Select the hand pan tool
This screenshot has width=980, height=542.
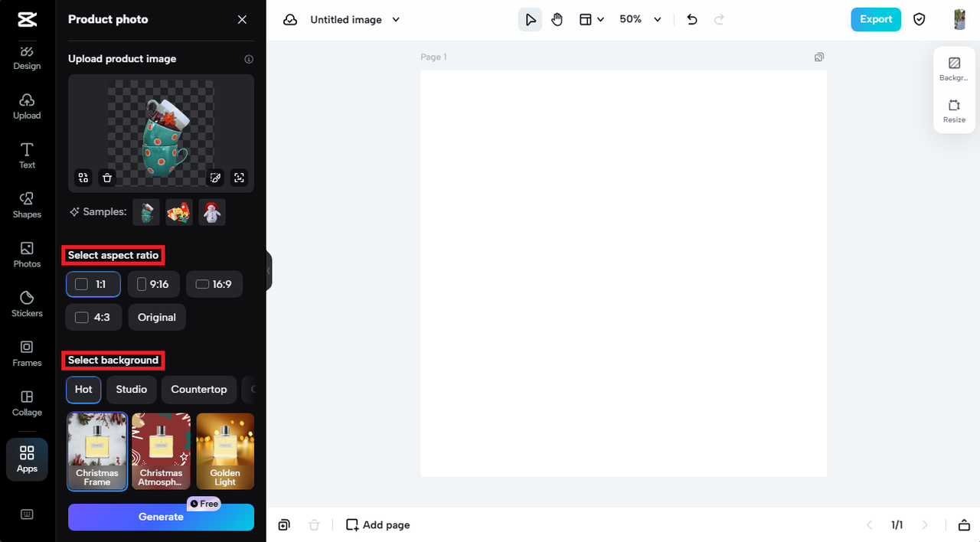(557, 20)
